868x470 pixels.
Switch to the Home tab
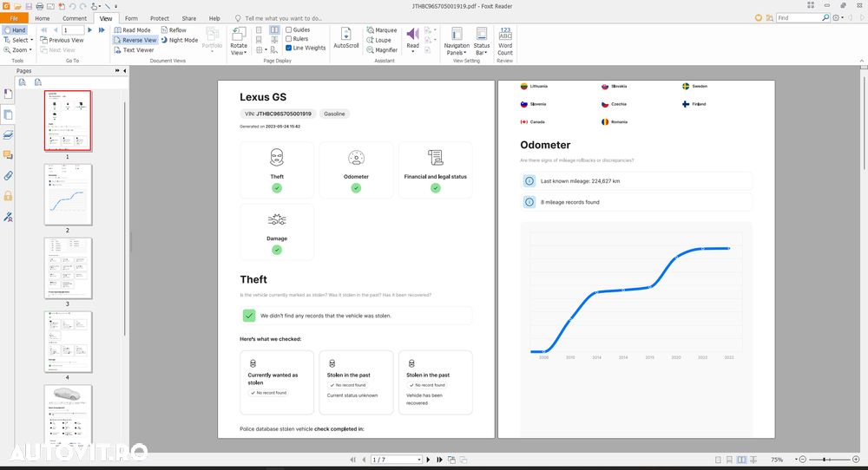coord(42,18)
